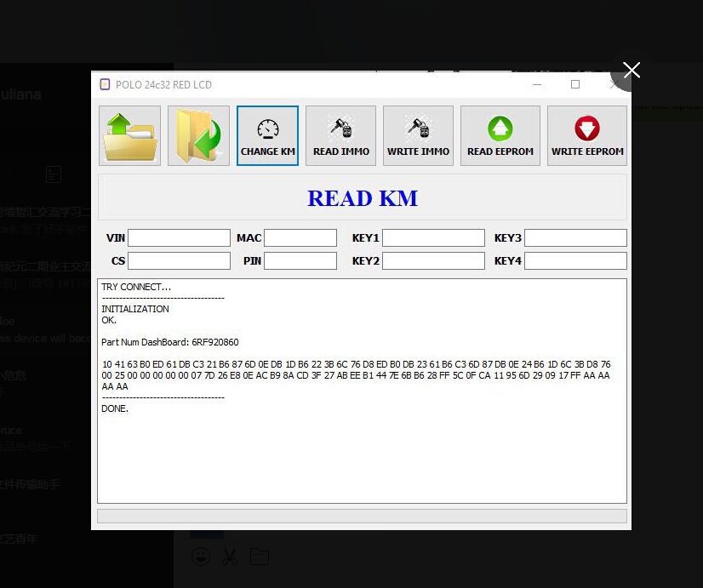
Task: Click the save folder icon with green arrow
Action: [x=198, y=135]
